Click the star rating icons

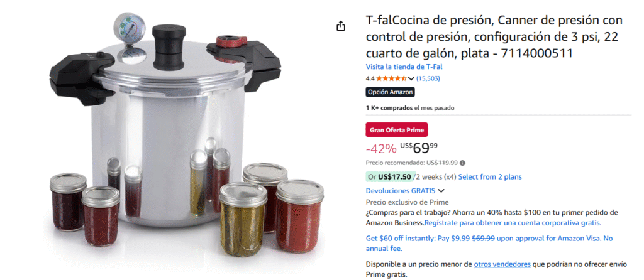(x=391, y=78)
